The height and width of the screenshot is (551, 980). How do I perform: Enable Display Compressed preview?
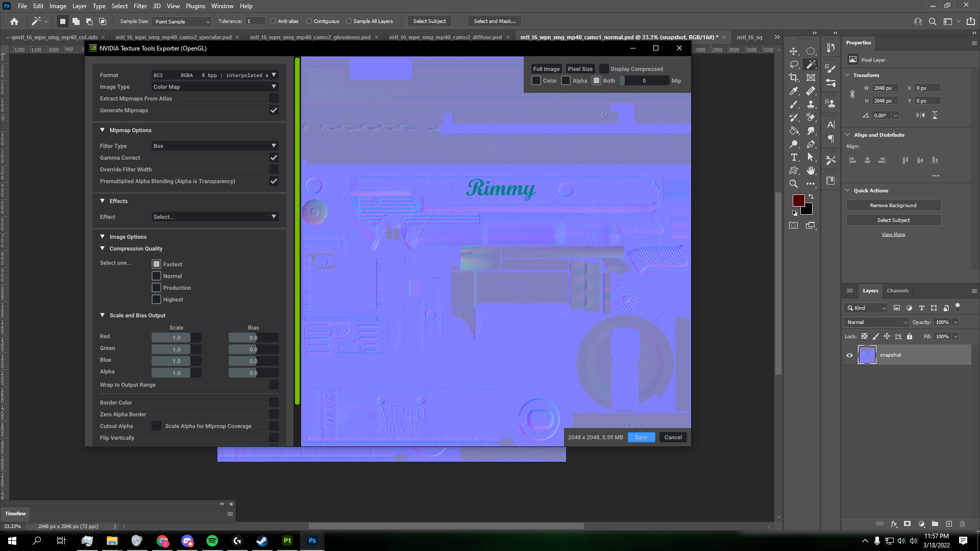click(604, 69)
